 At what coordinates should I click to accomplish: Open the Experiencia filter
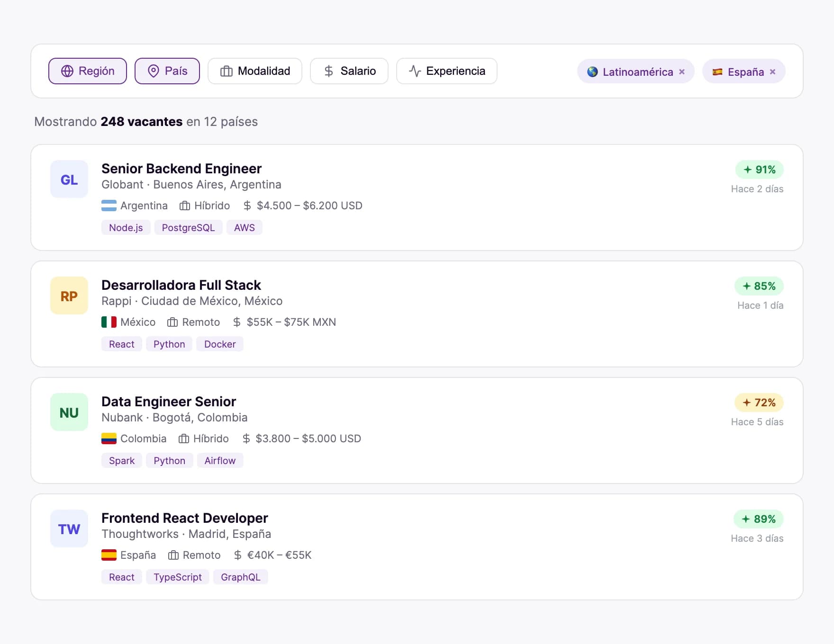point(447,71)
